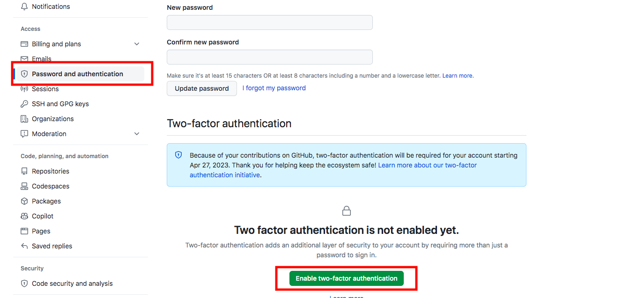Screen dimensions: 644x298
Task: Click the New password input field
Action: (x=269, y=22)
